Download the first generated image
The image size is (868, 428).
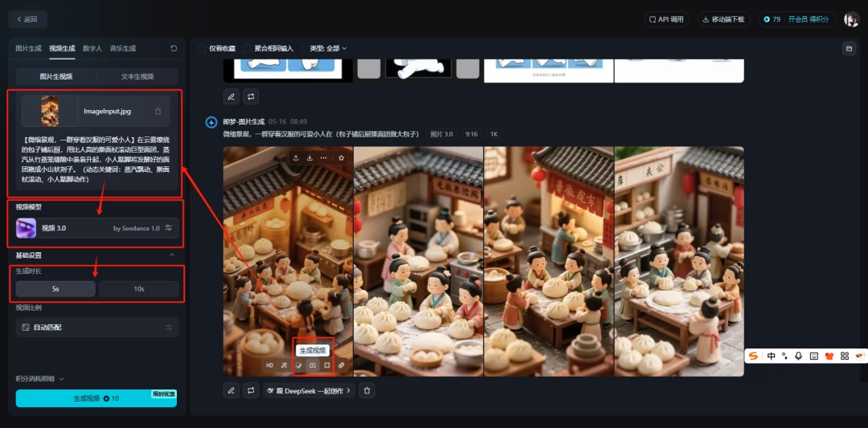click(309, 158)
